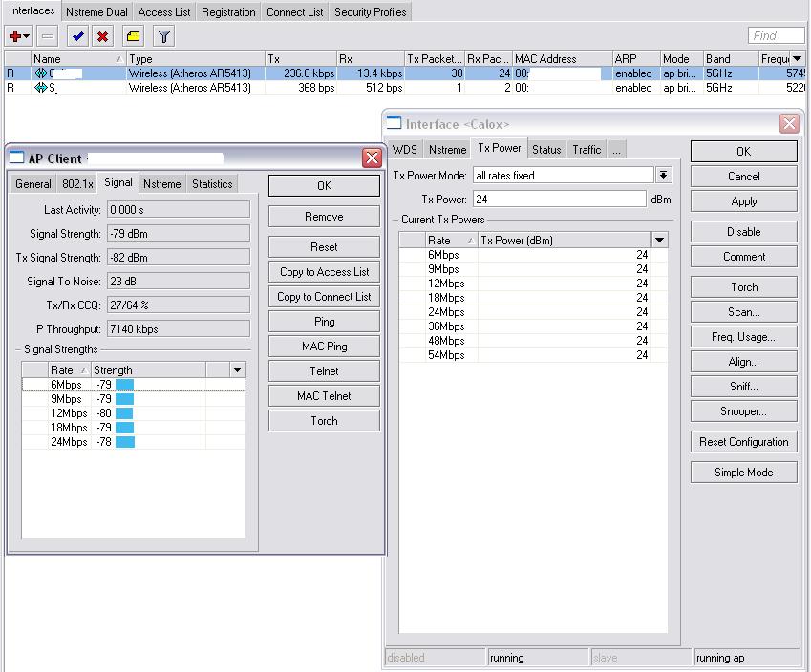Open the Filter funnel icon

164,36
